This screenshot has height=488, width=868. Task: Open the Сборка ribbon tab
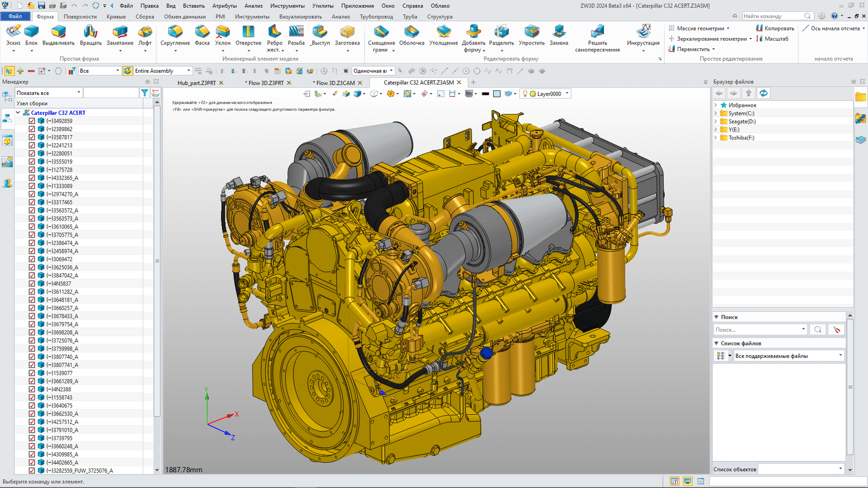point(145,17)
